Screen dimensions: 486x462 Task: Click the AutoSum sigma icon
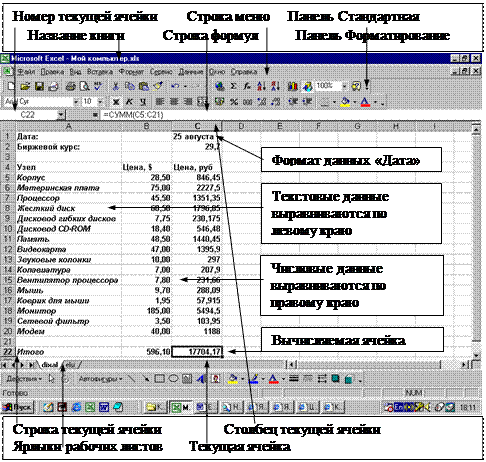pos(234,86)
